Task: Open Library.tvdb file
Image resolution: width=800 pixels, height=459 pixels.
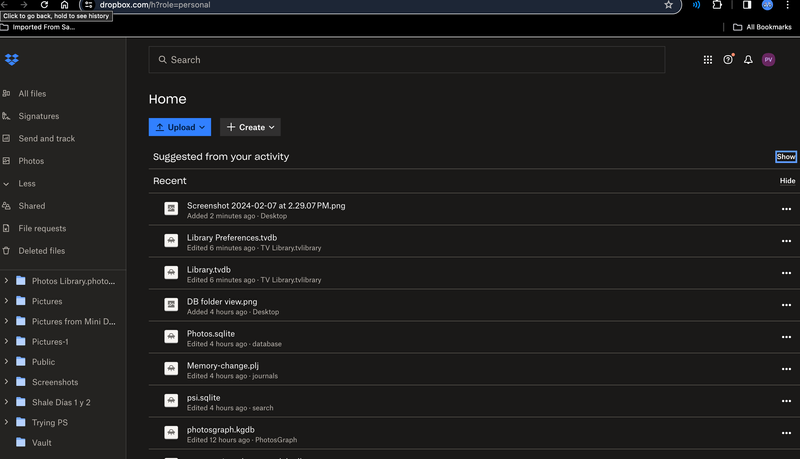Action: coord(209,269)
